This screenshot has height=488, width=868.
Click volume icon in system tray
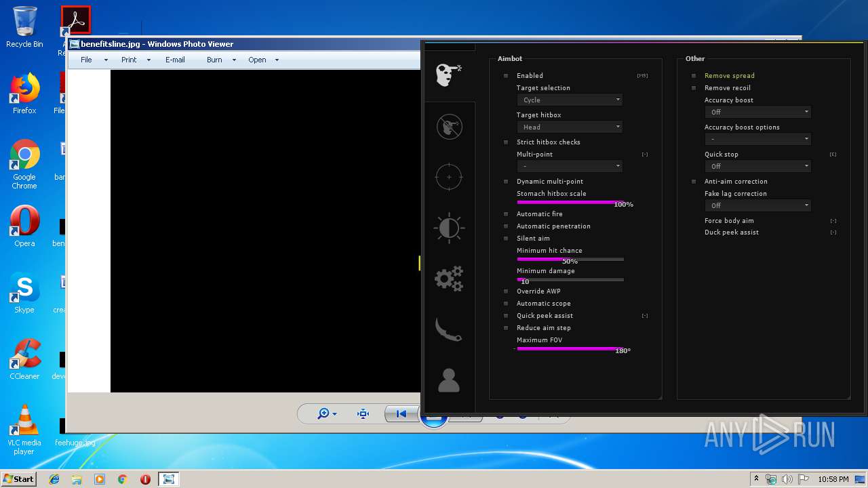(x=787, y=479)
